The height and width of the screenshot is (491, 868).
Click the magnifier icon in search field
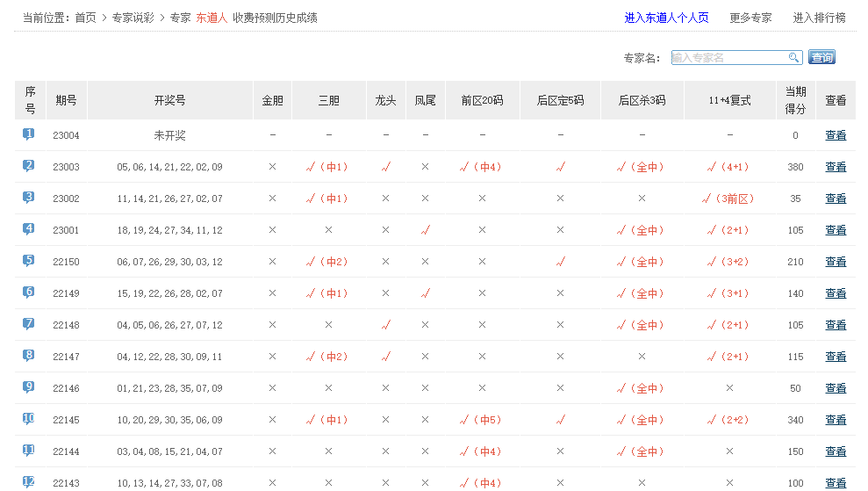pos(793,57)
